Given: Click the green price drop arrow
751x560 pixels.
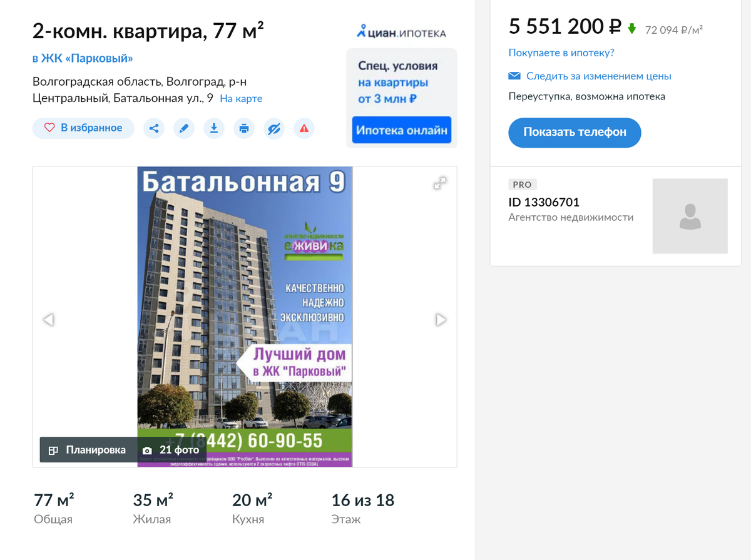Looking at the screenshot, I should (x=632, y=29).
